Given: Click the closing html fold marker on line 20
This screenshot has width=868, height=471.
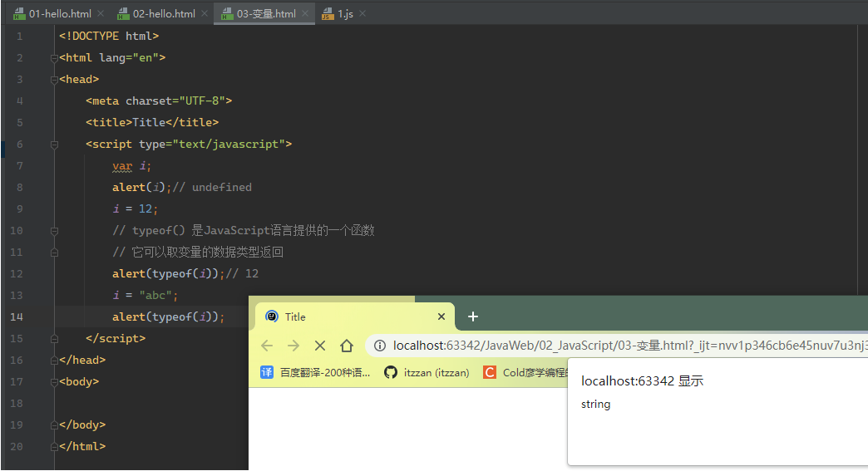Looking at the screenshot, I should click(x=54, y=447).
